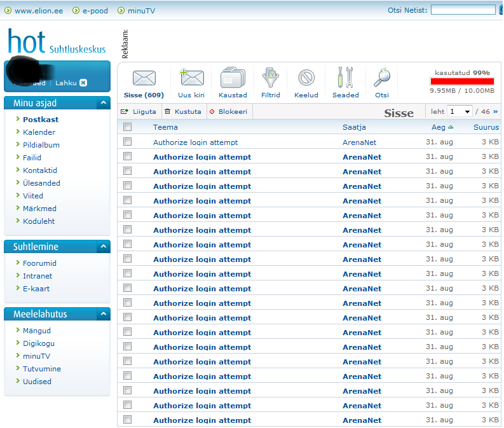Open Pildialbum in the sidebar
Screen dimensions: 504x428
click(41, 145)
